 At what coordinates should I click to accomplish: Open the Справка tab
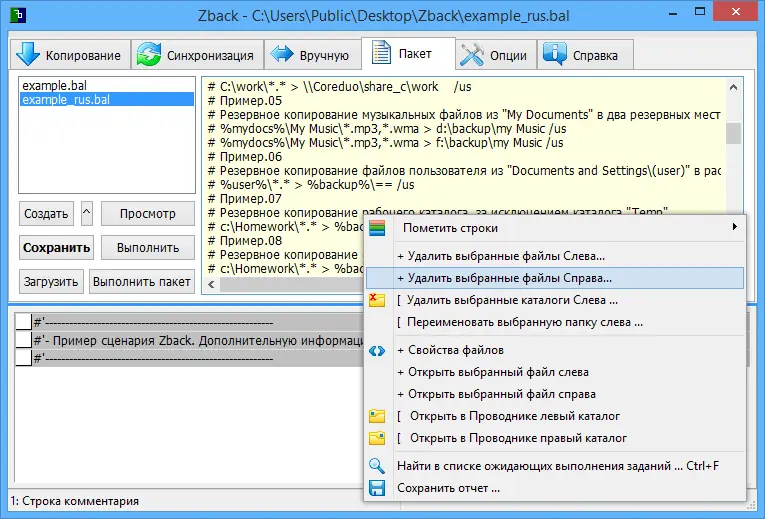pos(585,54)
